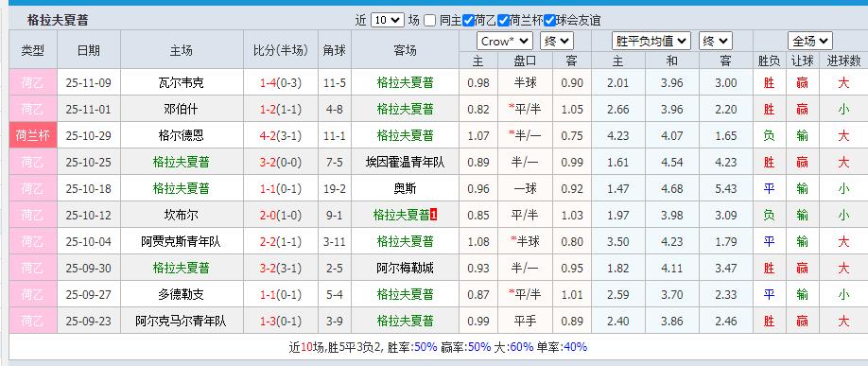Click the 让球 column header
This screenshot has width=868, height=366.
point(802,61)
